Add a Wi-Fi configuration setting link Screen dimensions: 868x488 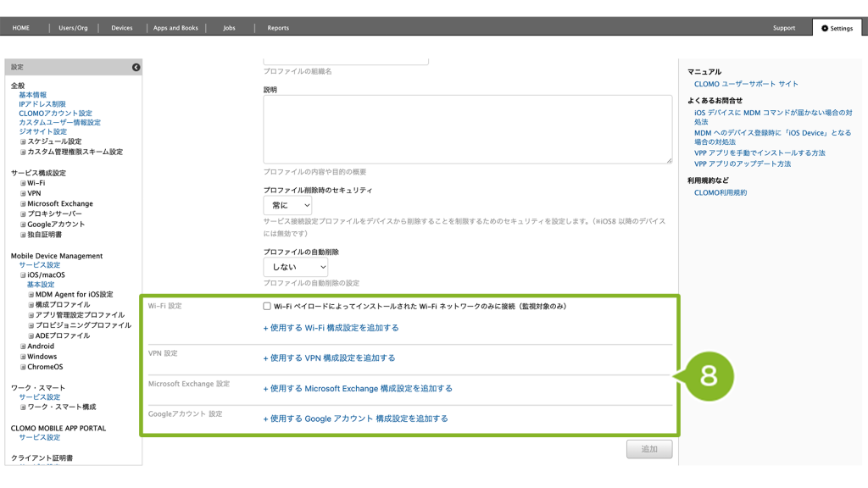pyautogui.click(x=331, y=328)
